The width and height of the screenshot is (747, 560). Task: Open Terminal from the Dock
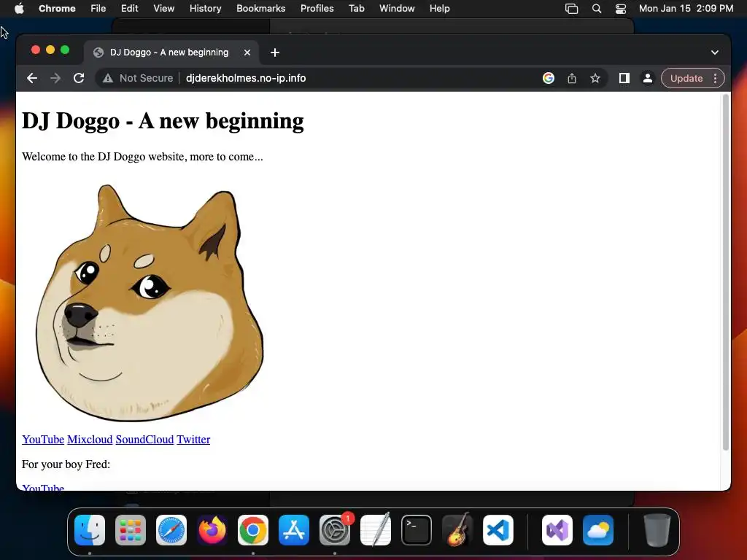pos(417,530)
